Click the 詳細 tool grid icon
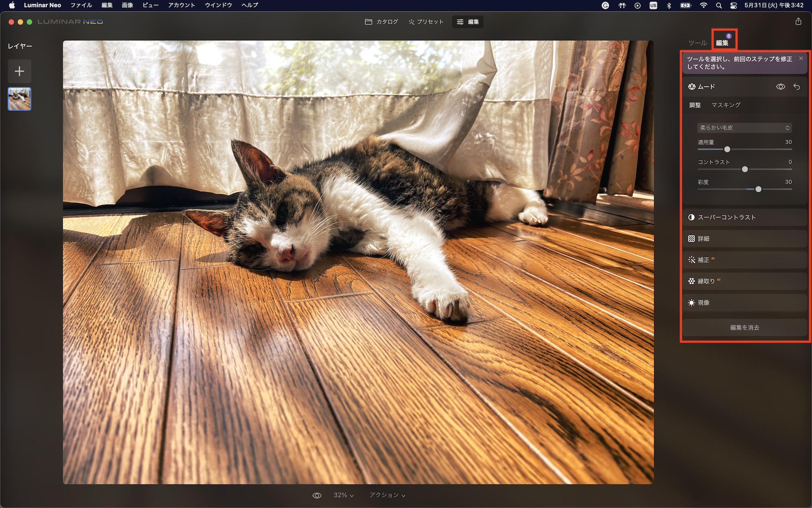Screen dimensions: 812x508 [x=691, y=239]
